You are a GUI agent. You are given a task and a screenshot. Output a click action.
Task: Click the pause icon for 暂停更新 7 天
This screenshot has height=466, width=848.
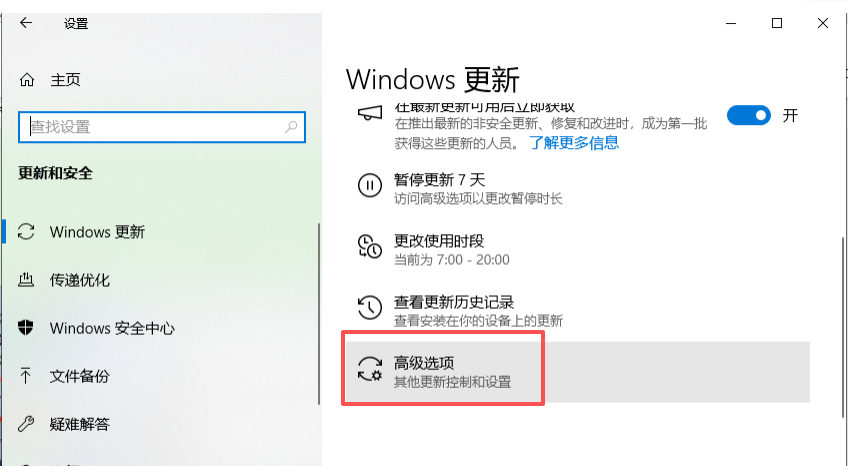pos(370,185)
